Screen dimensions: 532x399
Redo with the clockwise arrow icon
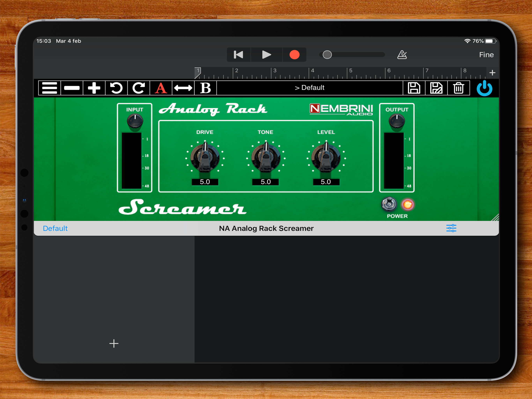(138, 88)
